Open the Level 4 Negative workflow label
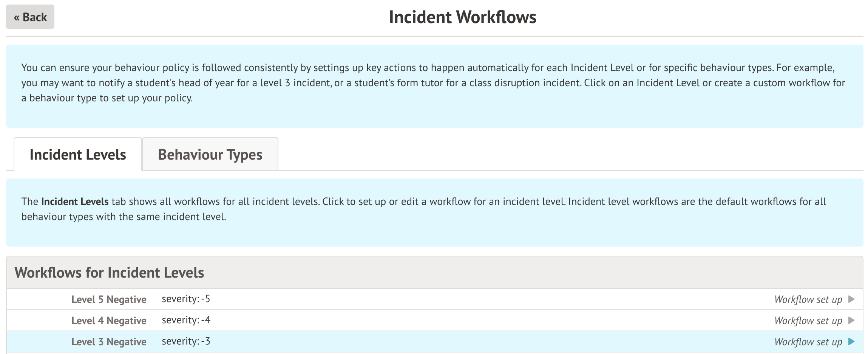868x354 pixels. pos(109,321)
